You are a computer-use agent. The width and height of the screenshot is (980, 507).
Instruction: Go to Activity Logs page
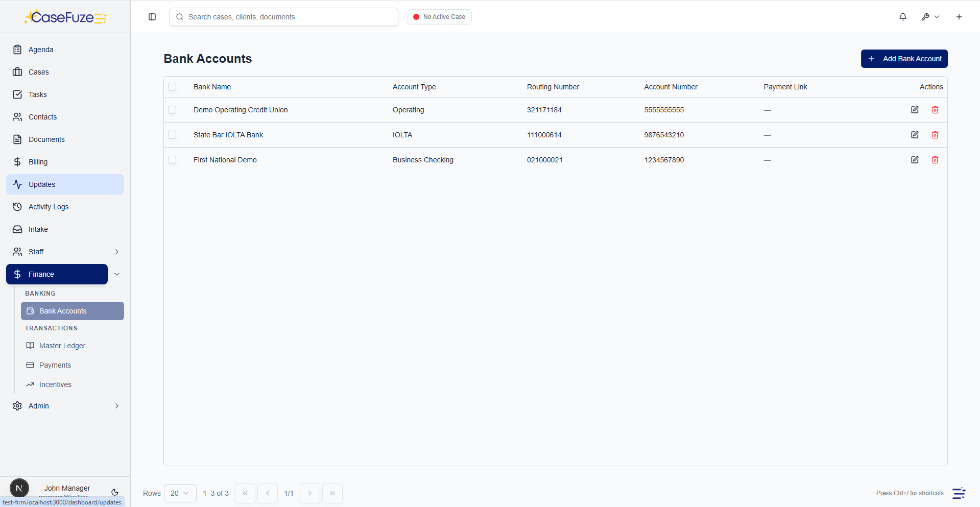pos(49,207)
